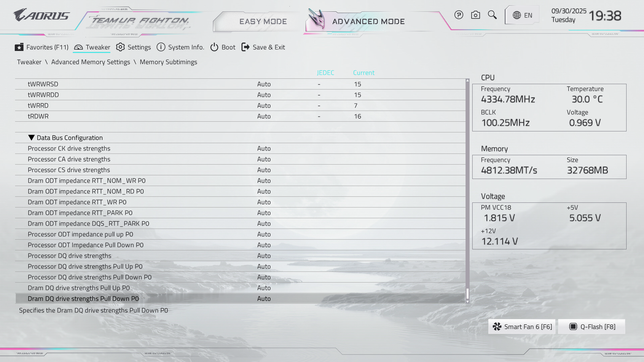Collapse the Data Bus Configuration section
644x362 pixels.
[32, 138]
